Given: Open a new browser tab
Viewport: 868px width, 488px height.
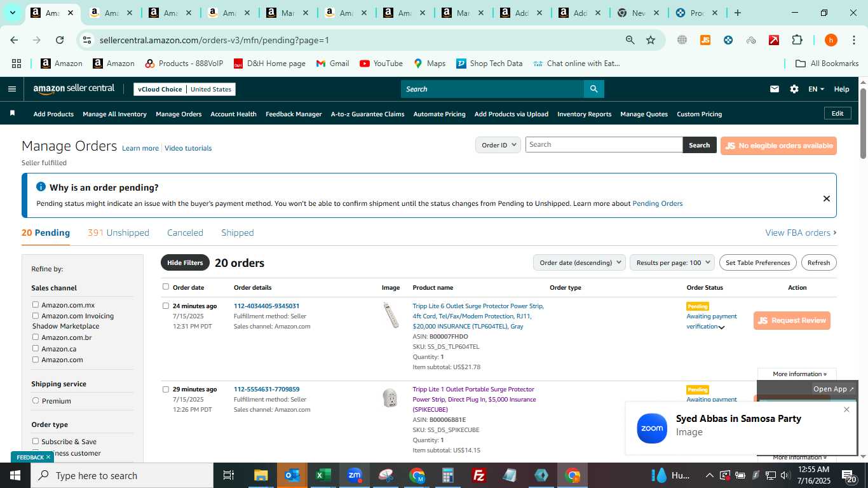Looking at the screenshot, I should pyautogui.click(x=737, y=13).
